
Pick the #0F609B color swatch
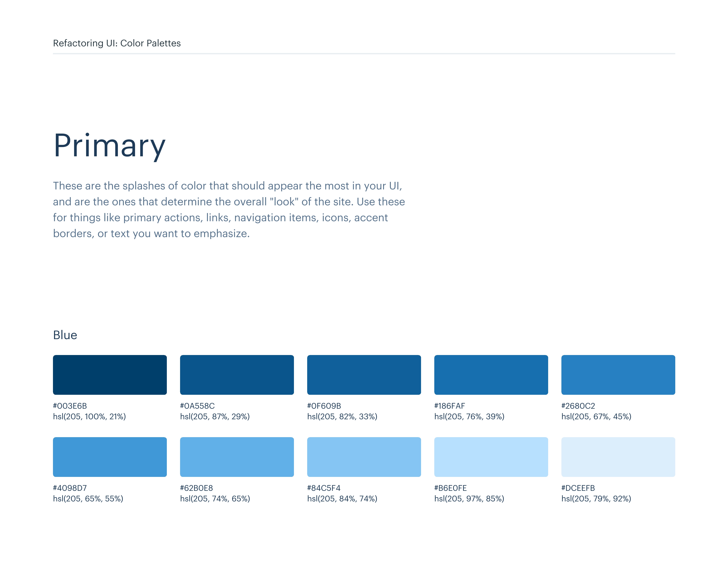[364, 374]
